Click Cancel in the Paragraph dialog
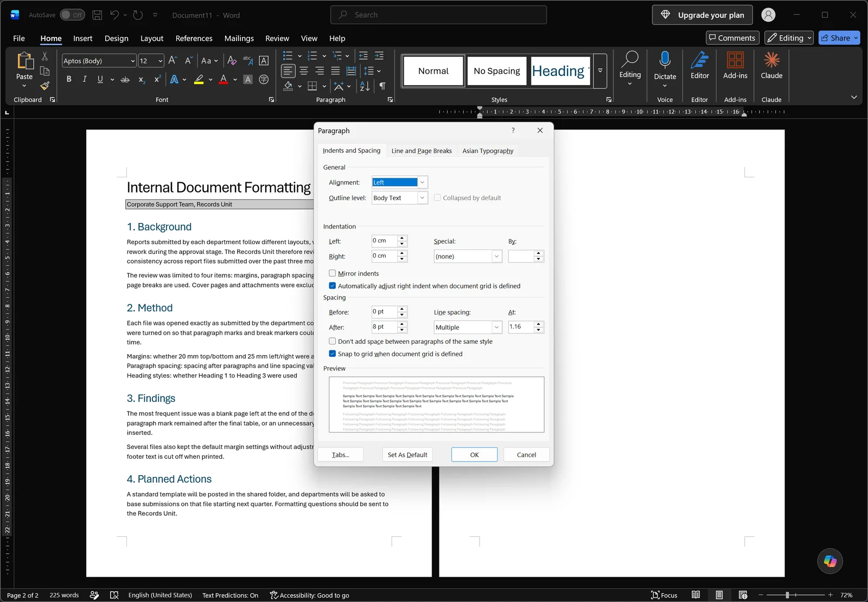Viewport: 868px width, 602px height. 526,454
